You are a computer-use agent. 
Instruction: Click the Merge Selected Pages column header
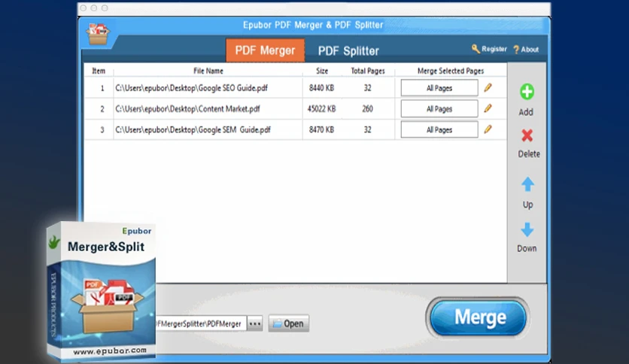pos(451,71)
